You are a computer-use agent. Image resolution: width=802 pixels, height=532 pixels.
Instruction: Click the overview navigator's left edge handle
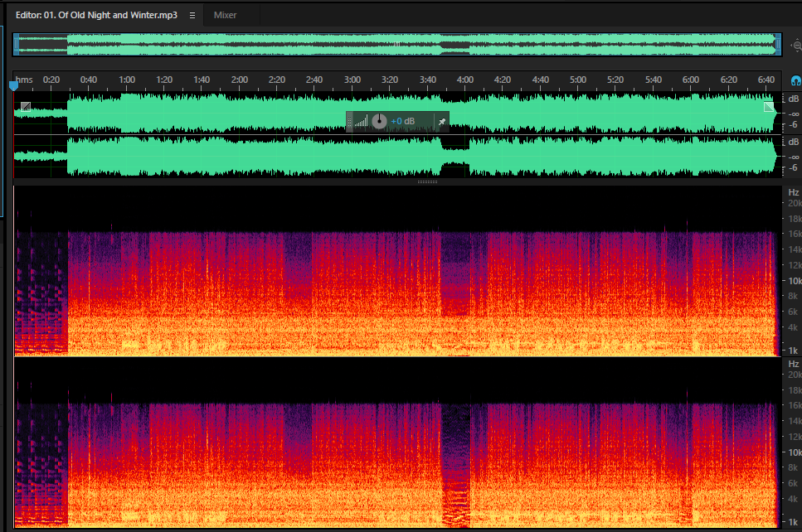tap(17, 45)
